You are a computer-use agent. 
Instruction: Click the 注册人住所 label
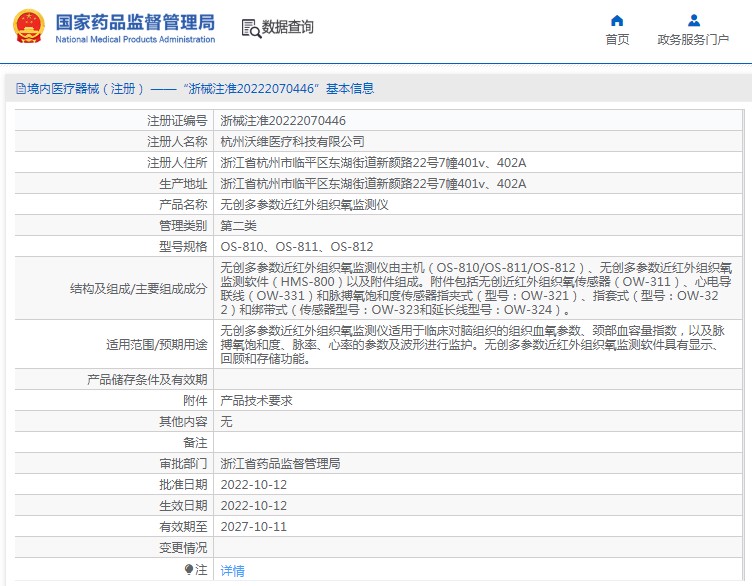177,163
